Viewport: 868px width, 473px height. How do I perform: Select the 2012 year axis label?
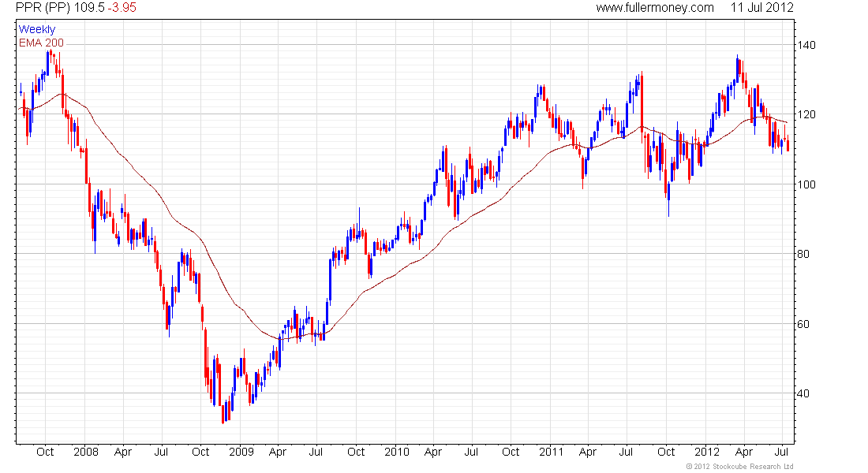coord(707,452)
